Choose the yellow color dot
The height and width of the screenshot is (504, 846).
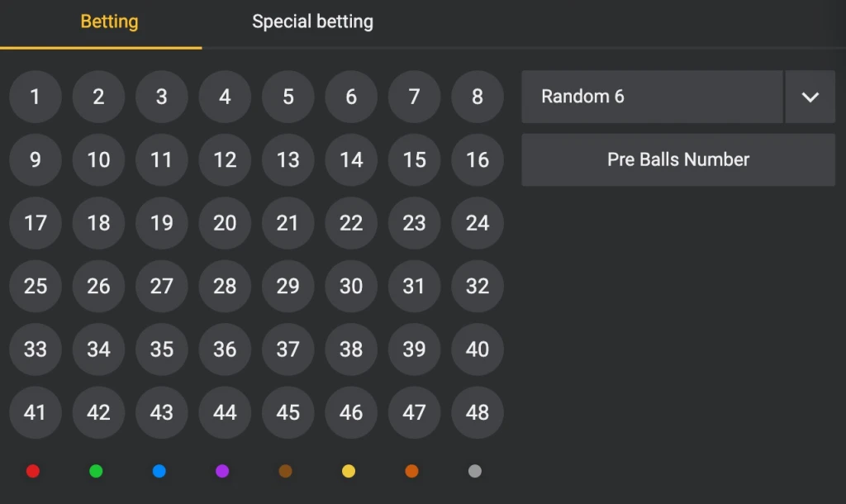click(x=349, y=471)
